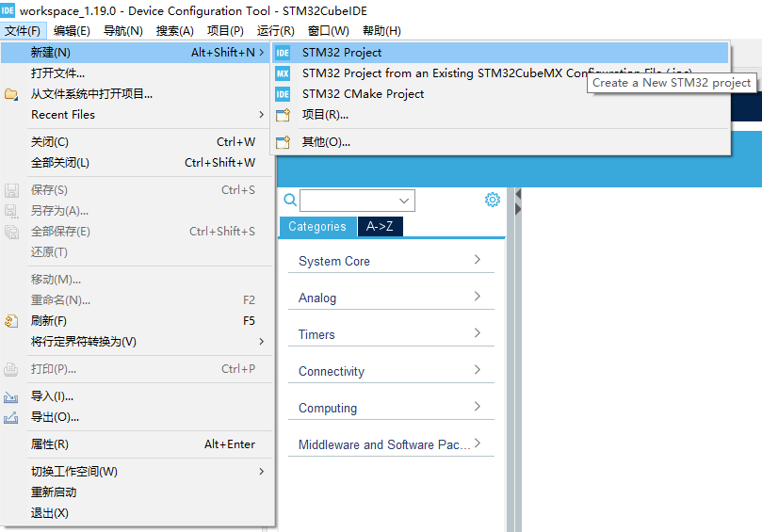Image resolution: width=762 pixels, height=532 pixels.
Task: Open the 帮助(H) menu
Action: (381, 31)
